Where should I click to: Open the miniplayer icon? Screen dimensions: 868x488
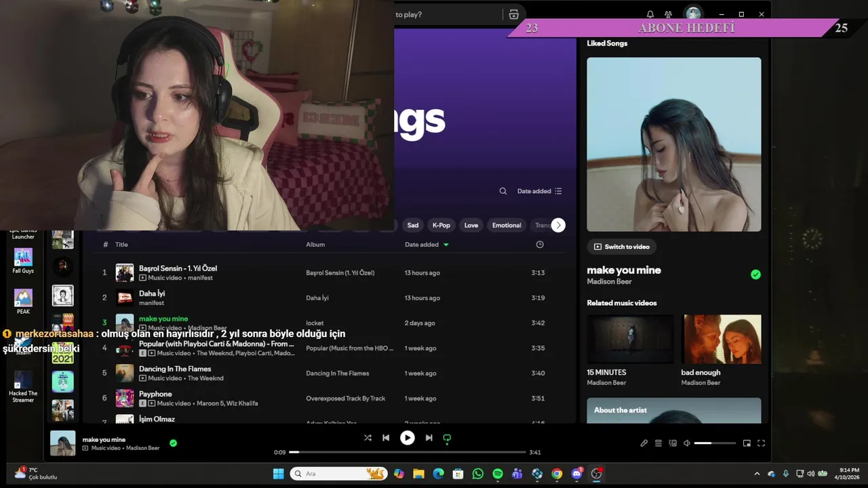(x=747, y=443)
